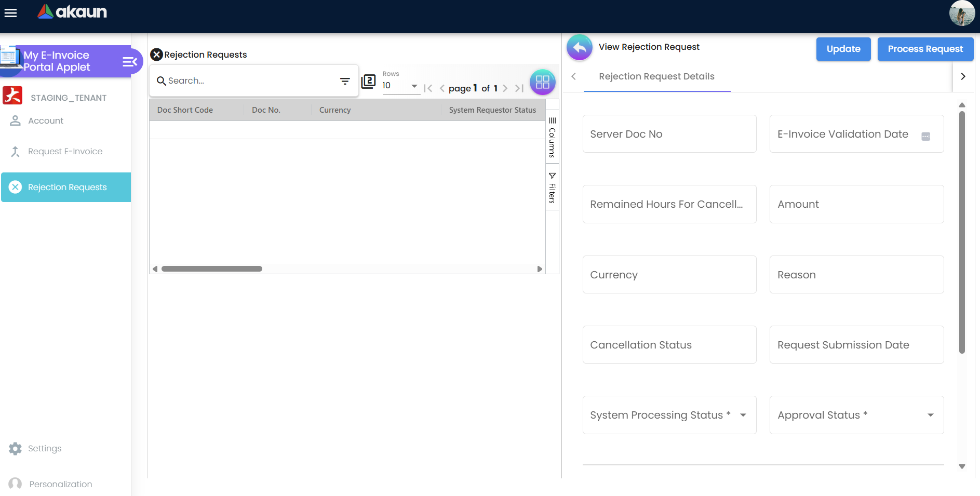Click the Account icon in the sidebar
This screenshot has width=980, height=496.
(15, 120)
